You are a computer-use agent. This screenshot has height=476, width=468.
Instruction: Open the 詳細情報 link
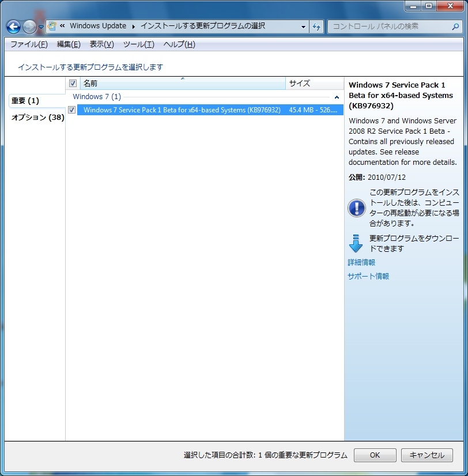[x=361, y=262]
